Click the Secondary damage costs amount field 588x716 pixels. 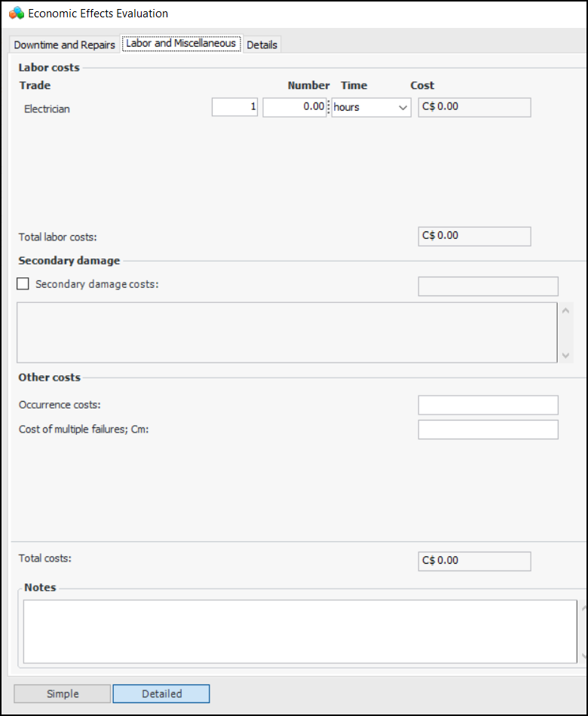click(x=488, y=286)
